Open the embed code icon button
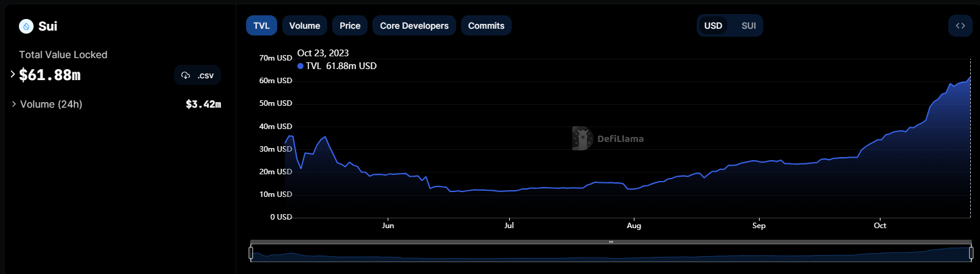 [960, 26]
